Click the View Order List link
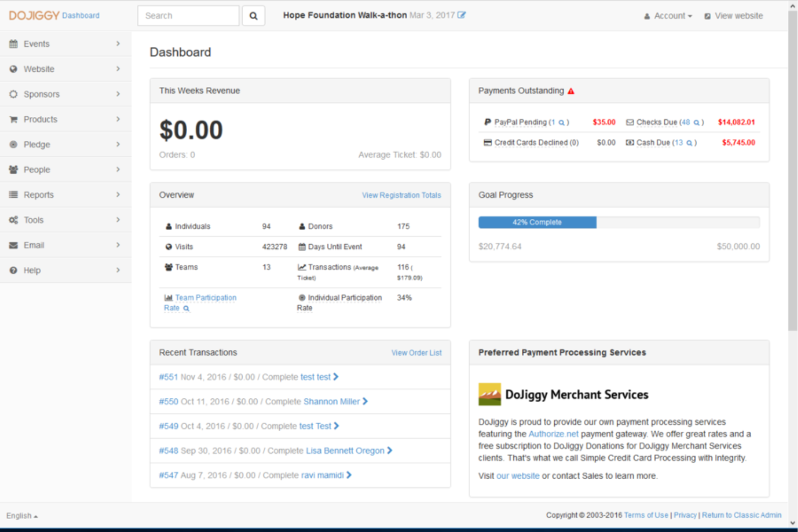Viewport: 798px width, 532px height. click(416, 353)
